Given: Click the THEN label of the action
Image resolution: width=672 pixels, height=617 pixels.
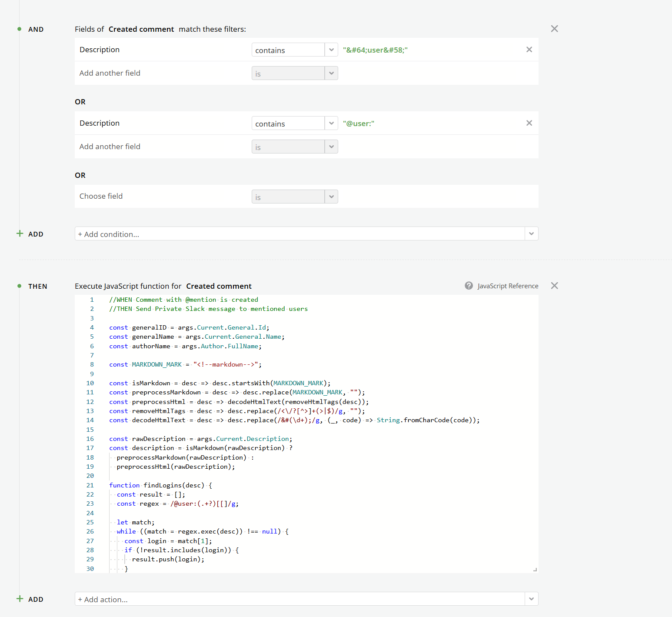Looking at the screenshot, I should click(37, 286).
